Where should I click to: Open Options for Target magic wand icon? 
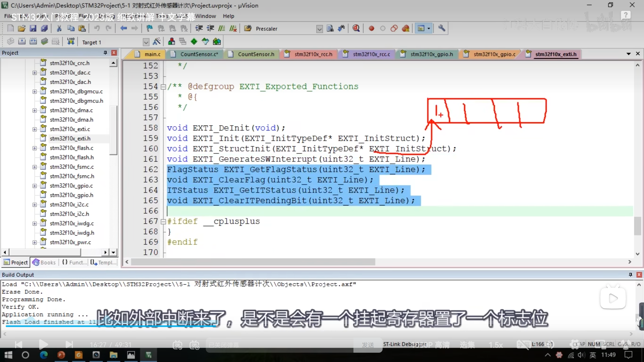tap(156, 41)
